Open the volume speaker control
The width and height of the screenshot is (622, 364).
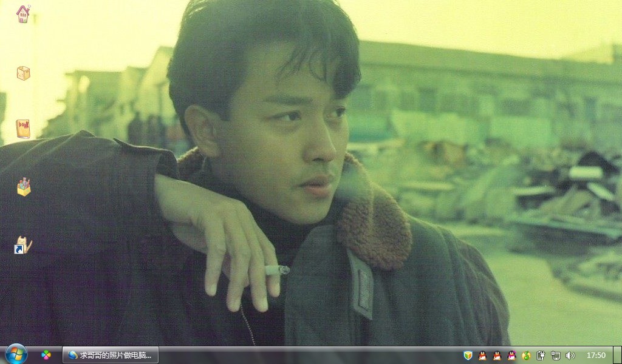570,355
